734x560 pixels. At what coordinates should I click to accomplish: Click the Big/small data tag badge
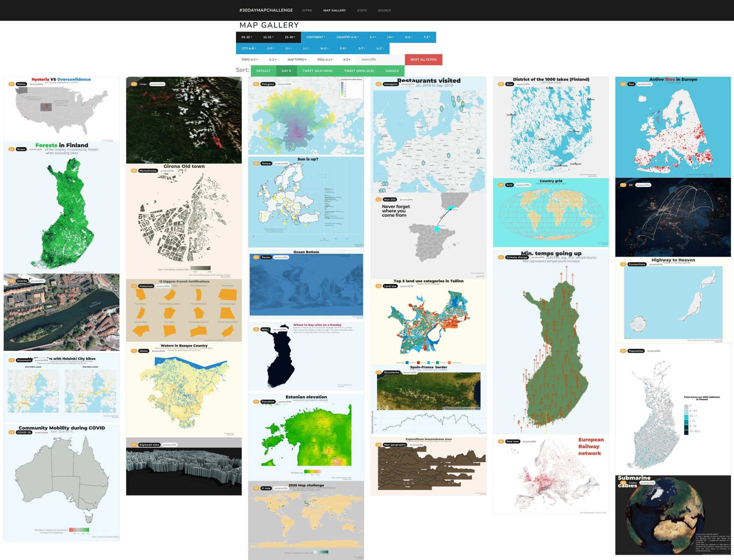(x=149, y=445)
